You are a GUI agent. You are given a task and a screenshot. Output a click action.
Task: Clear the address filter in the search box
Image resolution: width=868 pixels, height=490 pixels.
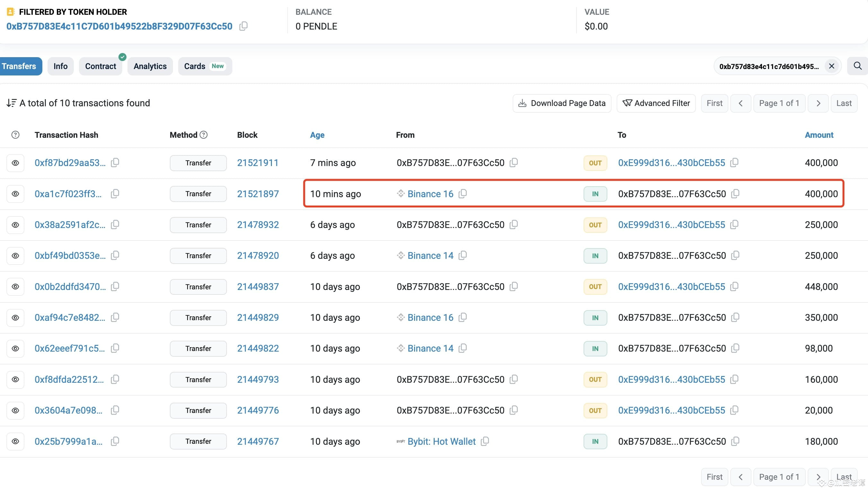832,66
